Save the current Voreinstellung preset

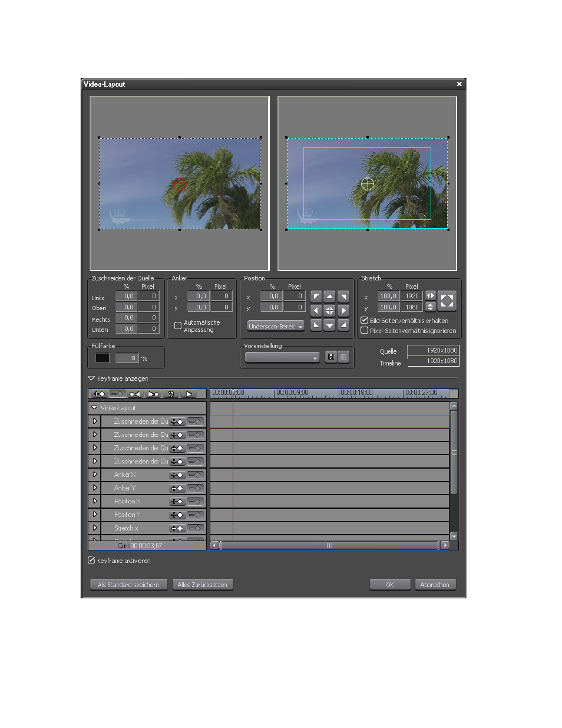tap(331, 357)
